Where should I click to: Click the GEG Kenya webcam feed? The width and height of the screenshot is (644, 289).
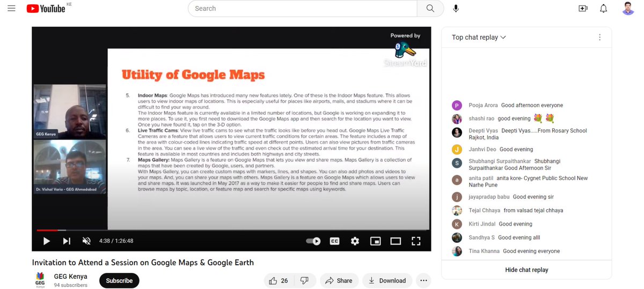pyautogui.click(x=70, y=112)
